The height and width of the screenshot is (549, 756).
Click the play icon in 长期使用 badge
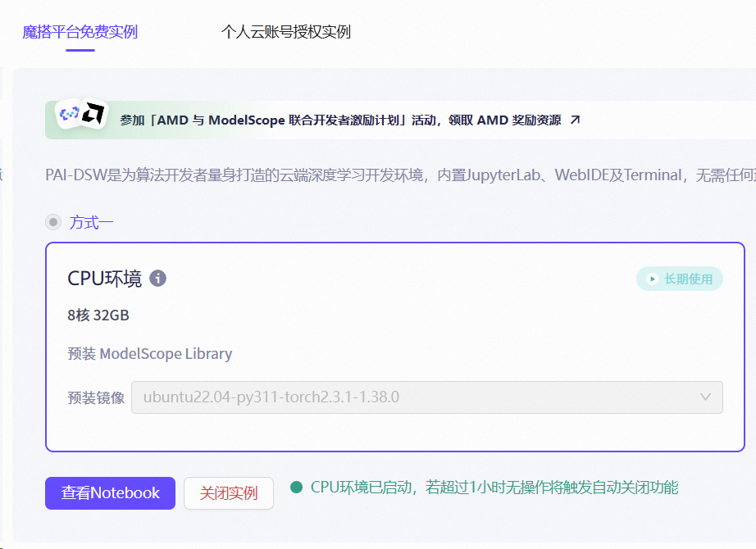[x=652, y=279]
